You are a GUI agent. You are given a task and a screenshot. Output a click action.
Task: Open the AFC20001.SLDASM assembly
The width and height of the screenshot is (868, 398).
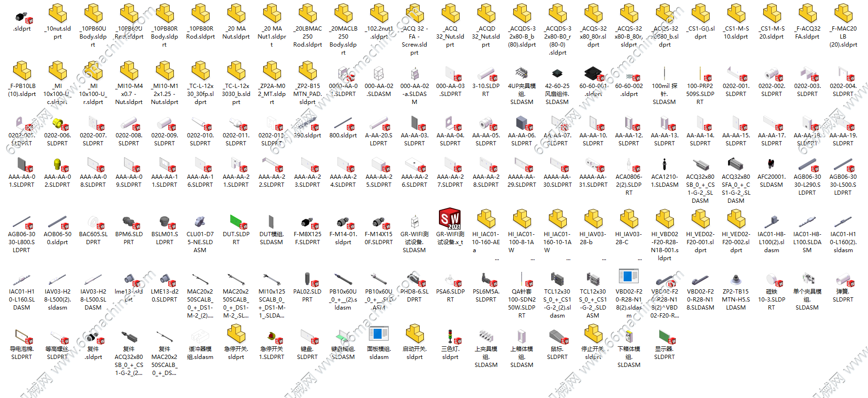coord(771,164)
